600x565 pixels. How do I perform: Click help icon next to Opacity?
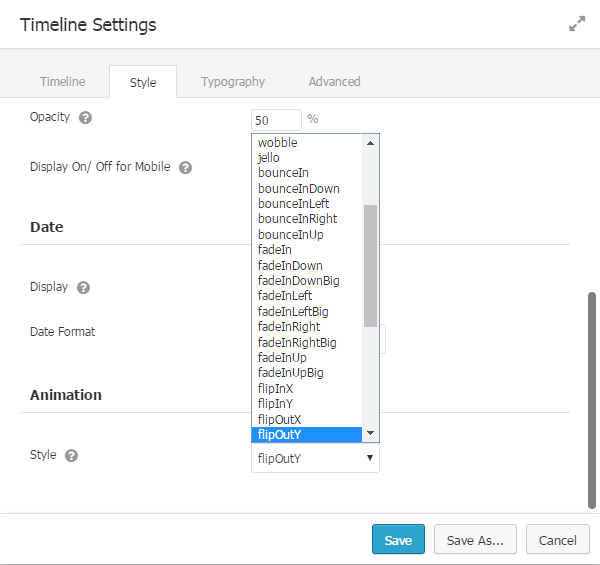(86, 117)
